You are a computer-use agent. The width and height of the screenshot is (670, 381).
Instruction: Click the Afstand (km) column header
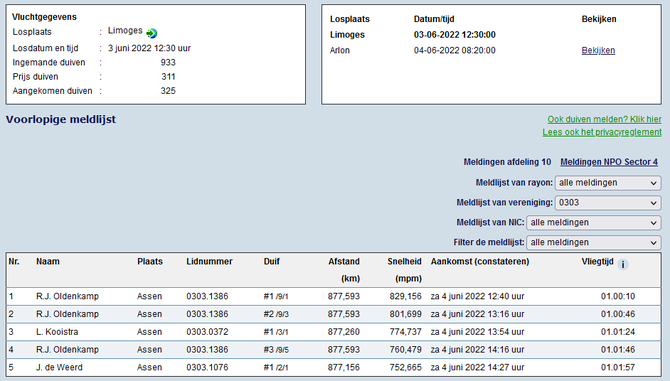[x=344, y=270]
